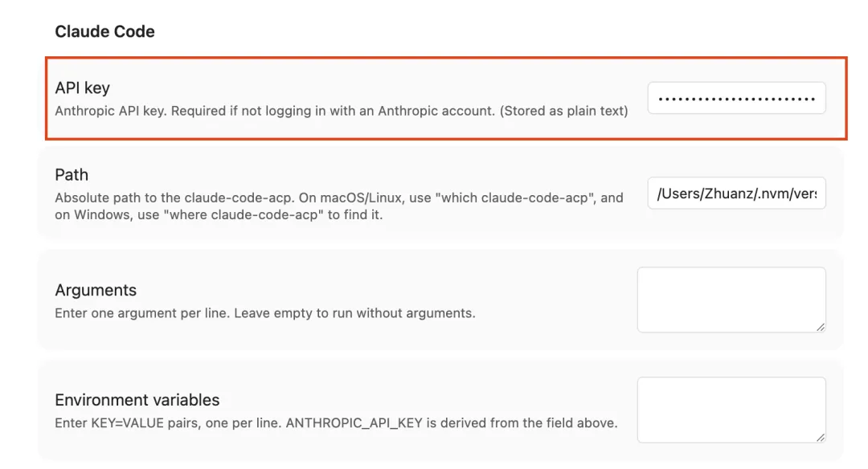Screen dimensions: 868x469
Task: Click the "Environment variables" label
Action: point(137,400)
